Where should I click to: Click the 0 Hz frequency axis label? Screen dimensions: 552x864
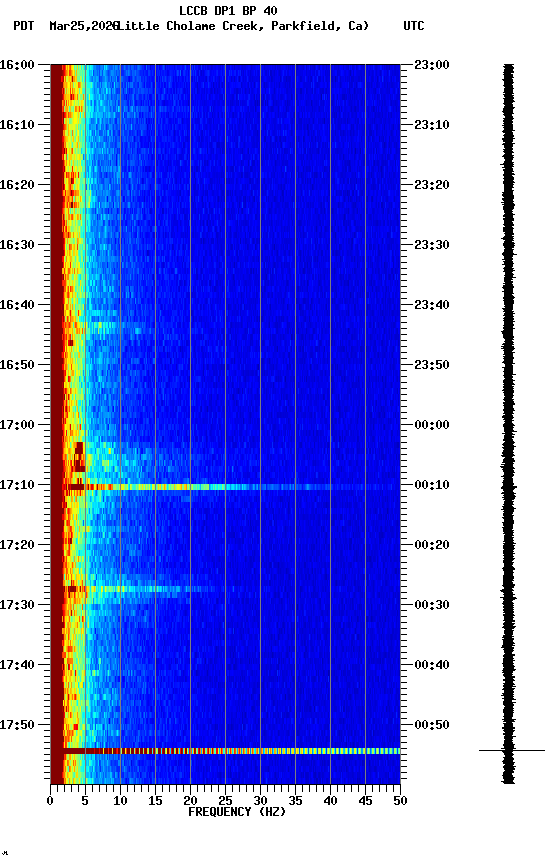[50, 801]
